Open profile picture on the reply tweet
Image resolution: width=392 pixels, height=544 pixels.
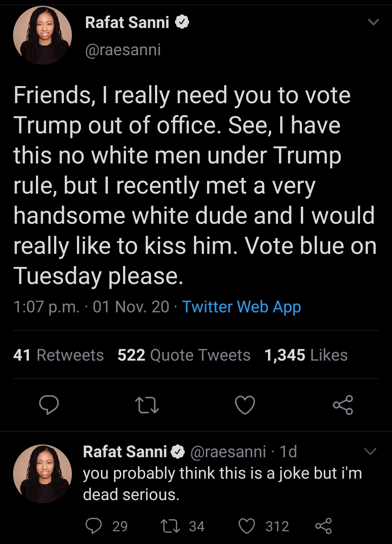coord(42,474)
